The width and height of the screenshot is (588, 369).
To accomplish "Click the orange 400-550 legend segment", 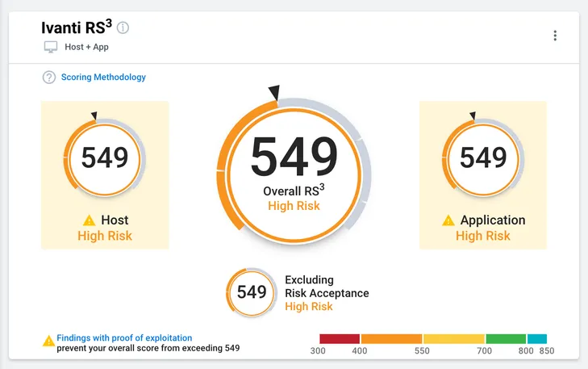I will pos(391,339).
